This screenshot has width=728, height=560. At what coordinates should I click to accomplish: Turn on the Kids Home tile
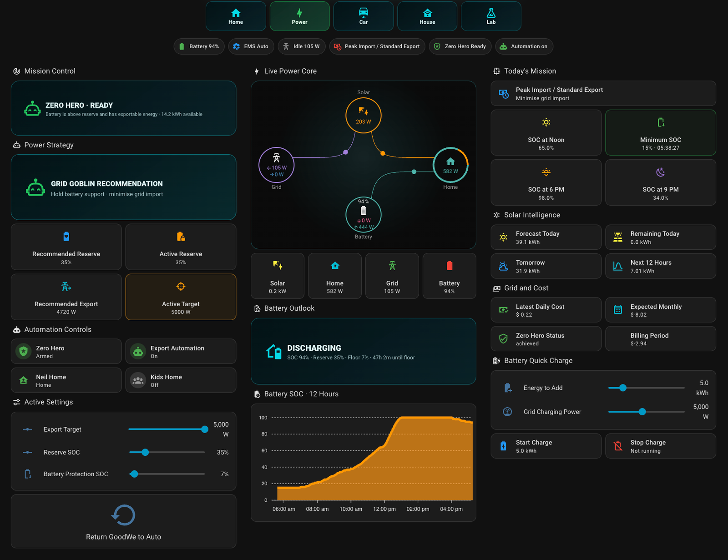pos(181,380)
